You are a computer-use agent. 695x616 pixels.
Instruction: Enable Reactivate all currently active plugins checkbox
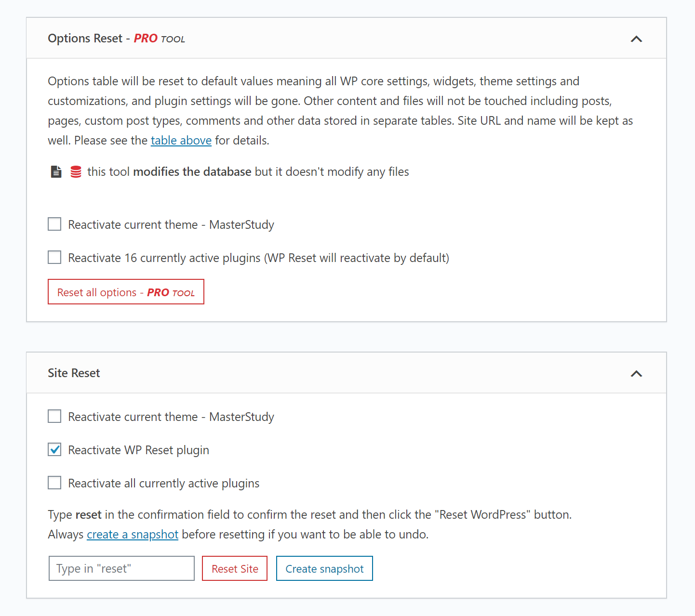coord(54,483)
